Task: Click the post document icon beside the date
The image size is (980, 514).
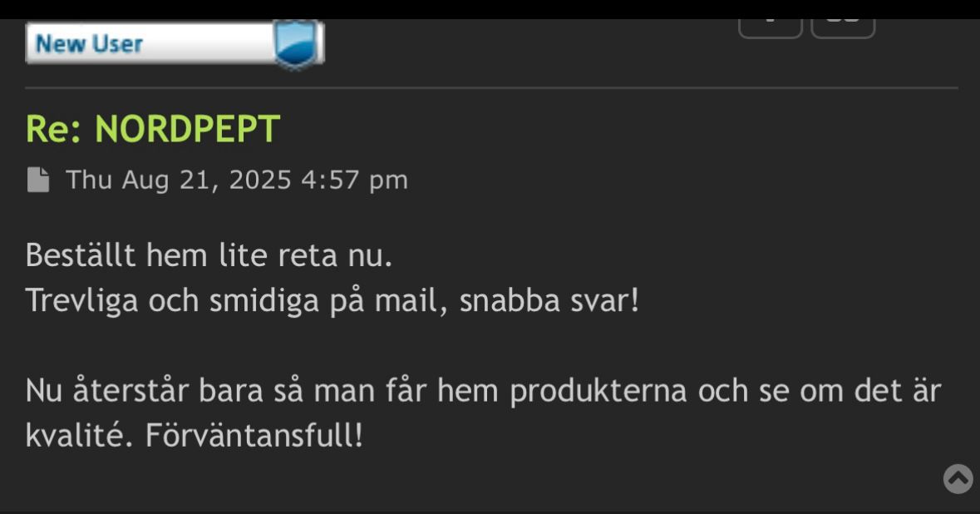Action: pyautogui.click(x=38, y=180)
